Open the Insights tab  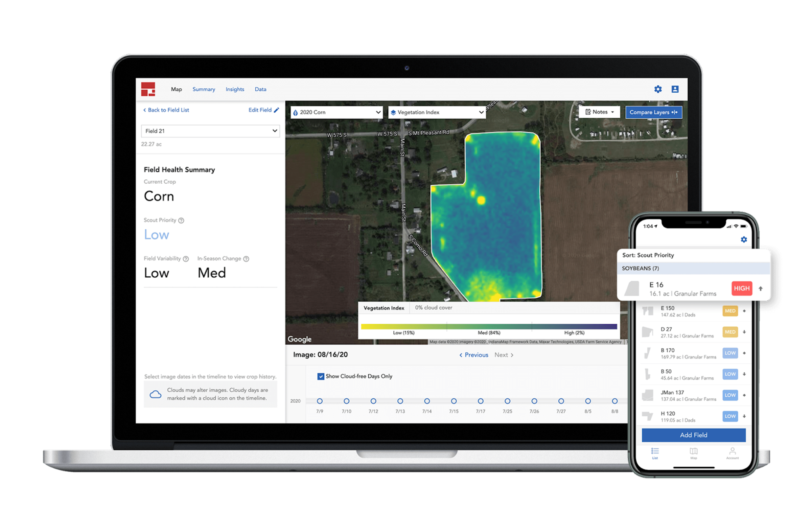click(235, 89)
